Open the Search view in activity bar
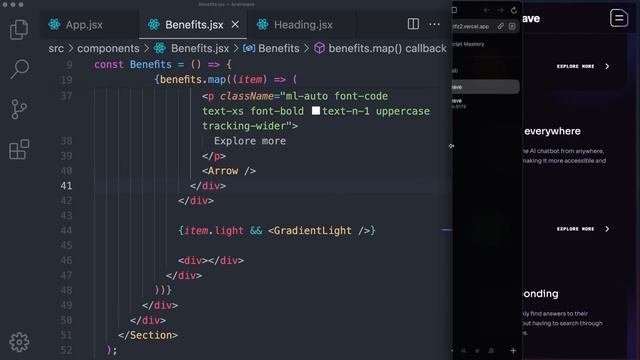This screenshot has width=640, height=360. pos(19,69)
